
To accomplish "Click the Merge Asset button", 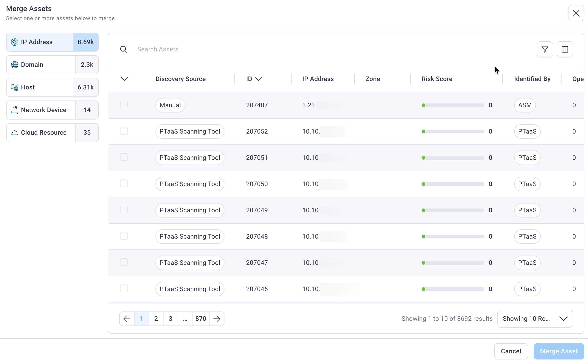I will click(559, 351).
